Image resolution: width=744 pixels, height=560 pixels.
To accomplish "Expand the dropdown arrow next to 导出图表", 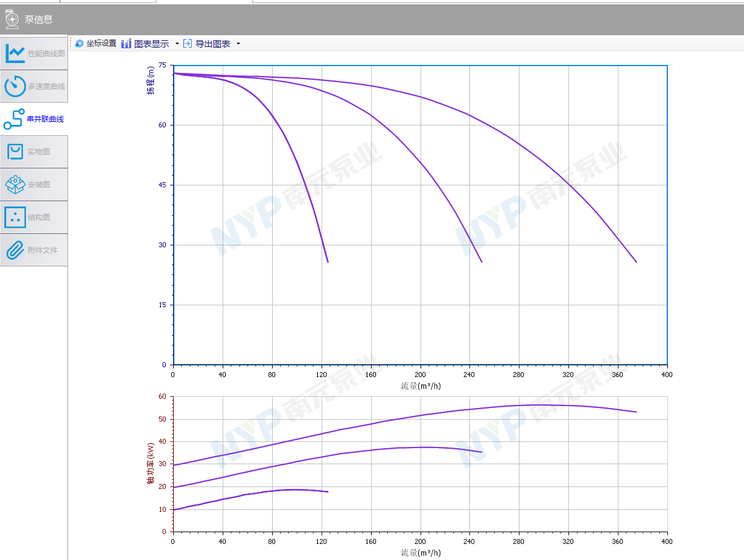I will 238,44.
